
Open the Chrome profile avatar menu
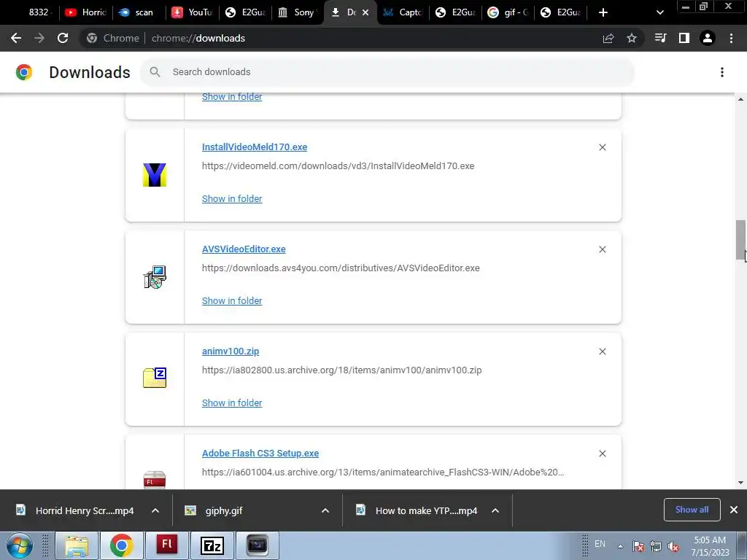(x=708, y=38)
